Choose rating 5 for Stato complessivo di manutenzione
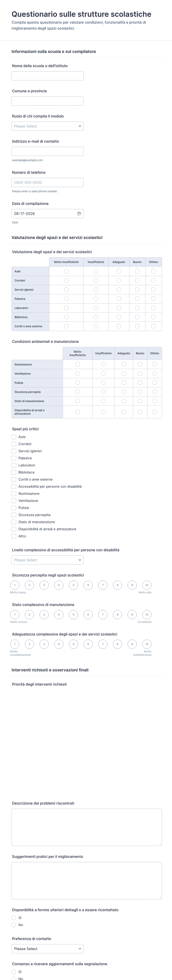 pos(74,614)
